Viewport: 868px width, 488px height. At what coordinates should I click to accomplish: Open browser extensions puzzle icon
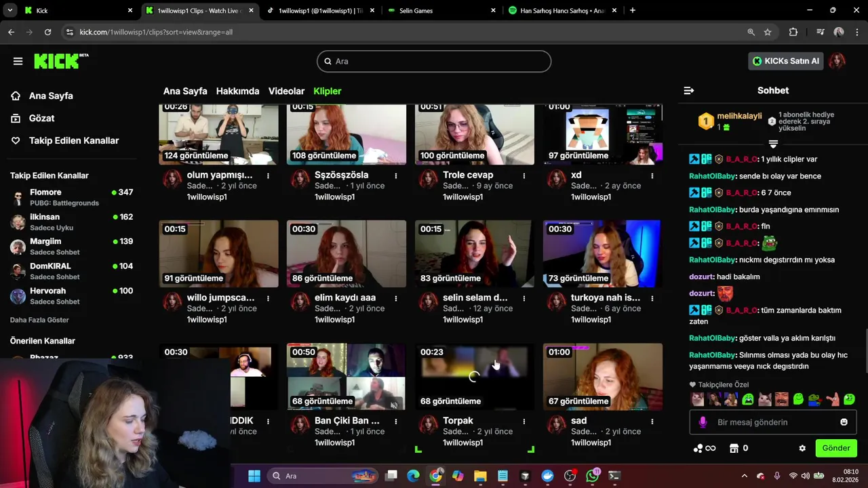click(793, 32)
